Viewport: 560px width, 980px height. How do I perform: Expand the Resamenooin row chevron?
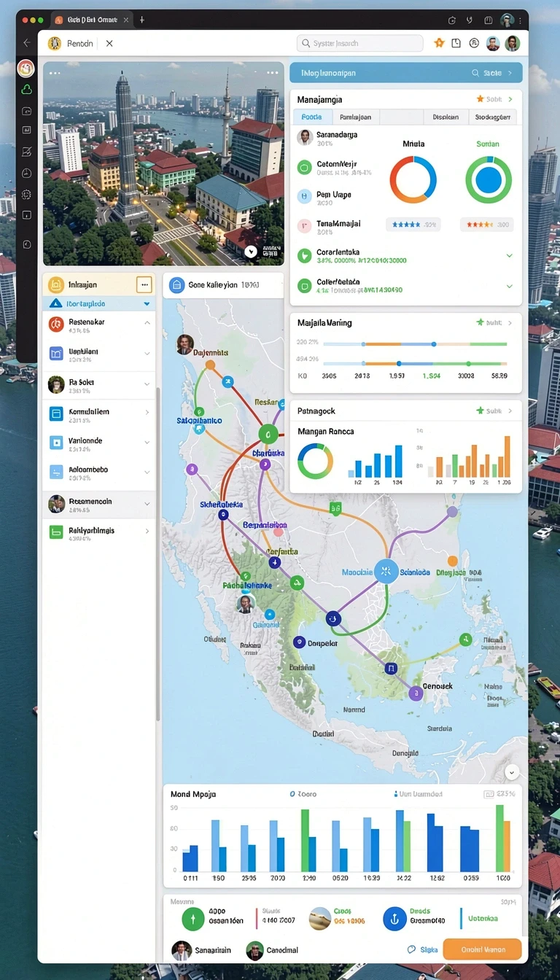(147, 503)
